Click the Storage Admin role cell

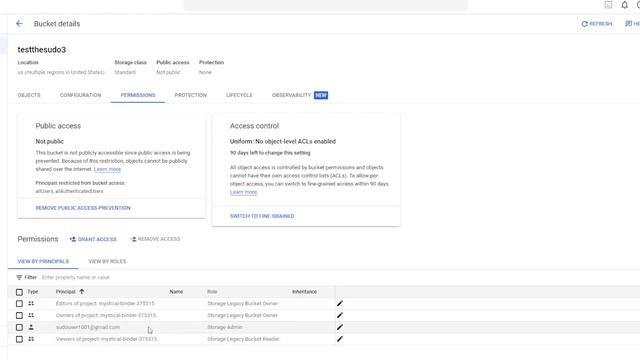pos(225,327)
